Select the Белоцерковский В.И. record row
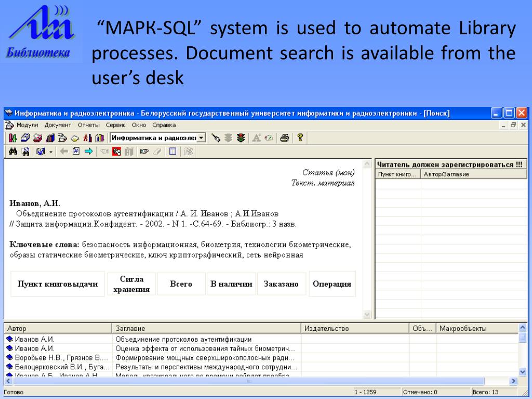532x399 pixels. [x=57, y=366]
